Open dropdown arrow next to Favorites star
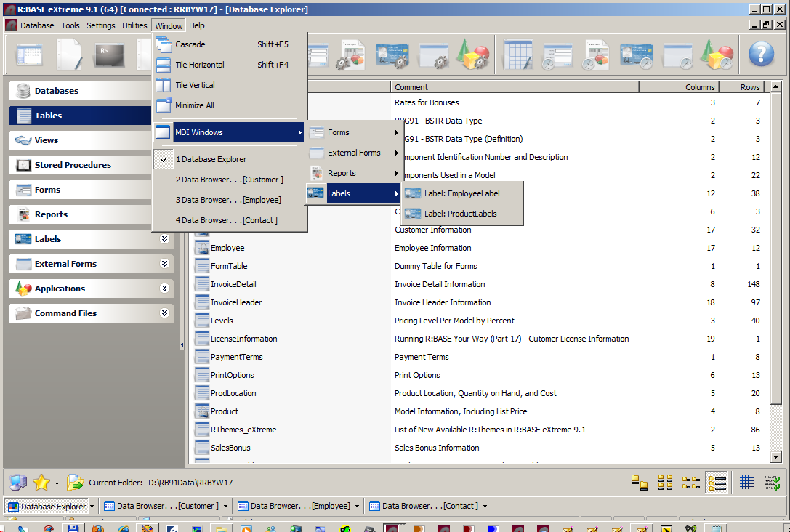This screenshot has height=532, width=790. (x=57, y=483)
